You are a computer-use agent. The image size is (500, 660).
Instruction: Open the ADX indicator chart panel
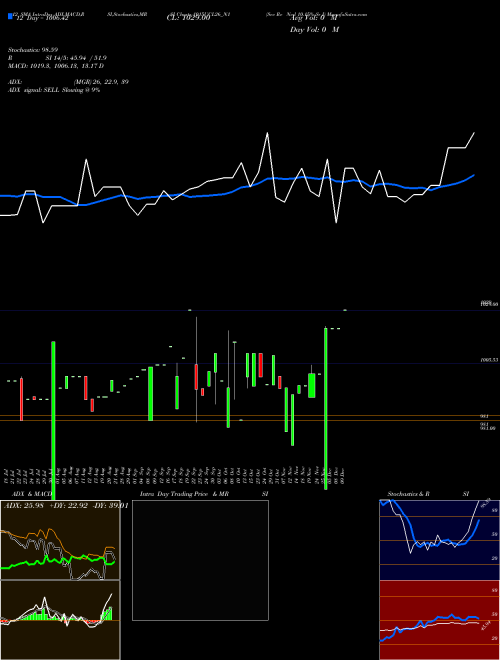[60, 540]
